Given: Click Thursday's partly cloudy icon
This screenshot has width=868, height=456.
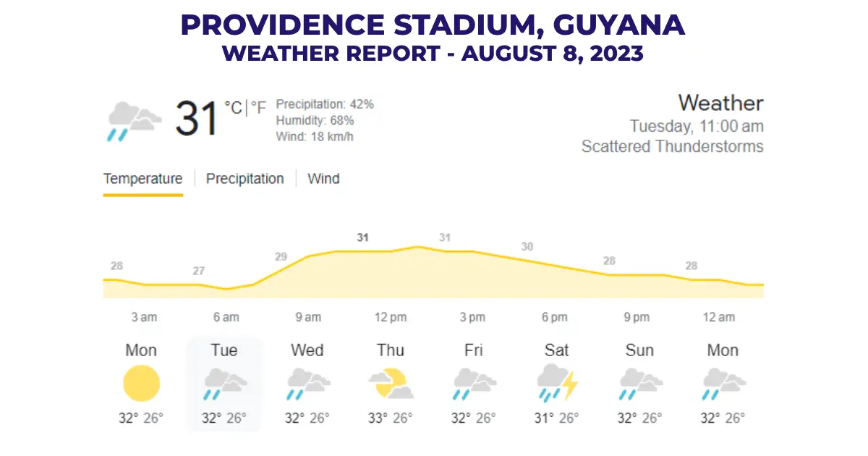Looking at the screenshot, I should point(391,382).
